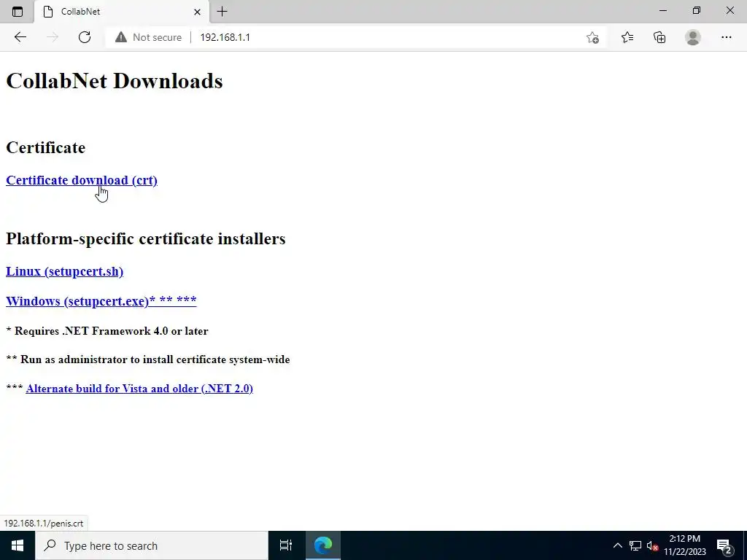
Task: Open a new tab with plus icon
Action: (x=222, y=12)
